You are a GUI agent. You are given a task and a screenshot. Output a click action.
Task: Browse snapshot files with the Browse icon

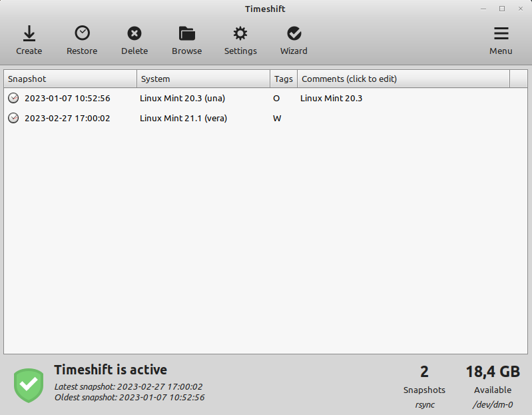click(187, 41)
